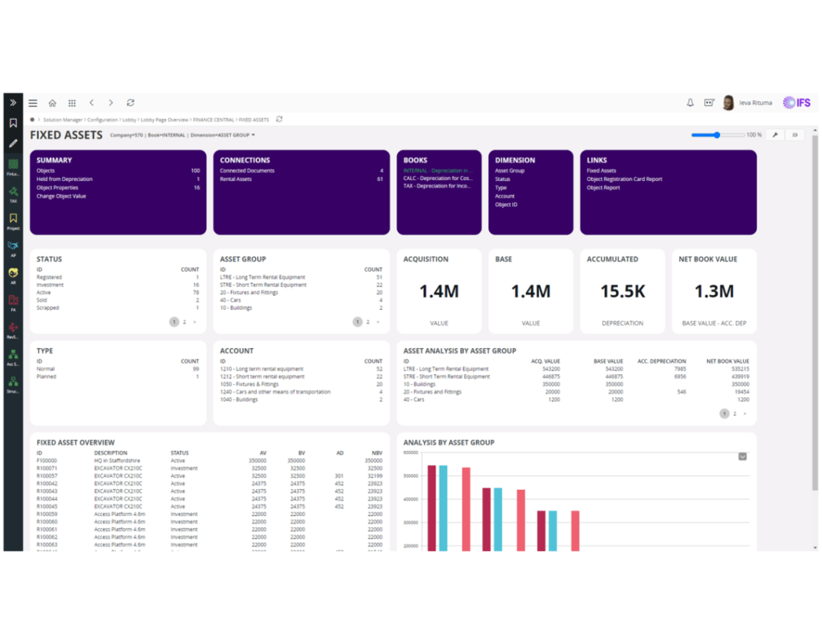Open notifications bell
The image size is (822, 644).
pos(690,103)
